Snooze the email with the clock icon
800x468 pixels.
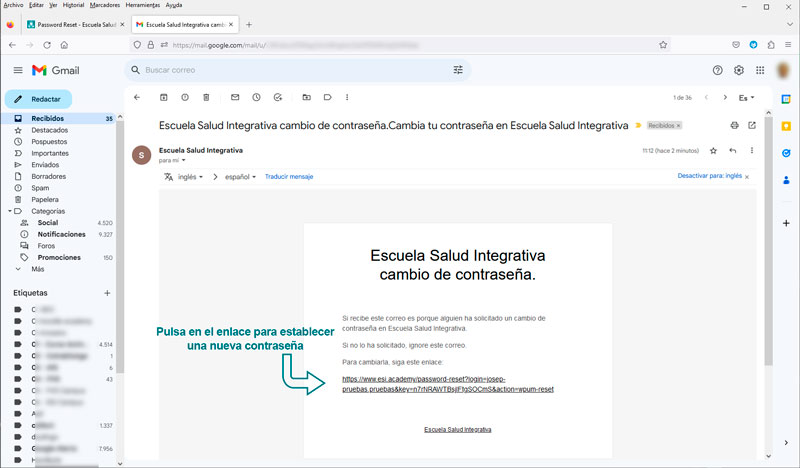pos(256,97)
